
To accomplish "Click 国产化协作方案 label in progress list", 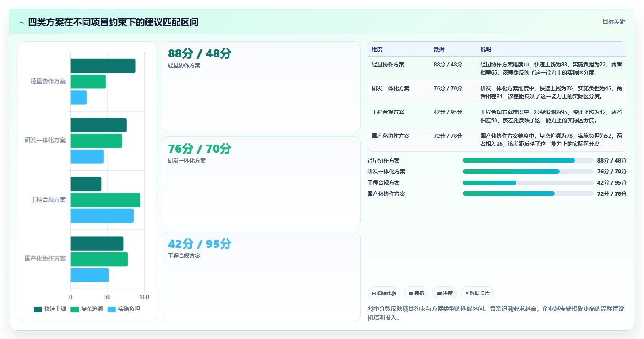I will (386, 194).
